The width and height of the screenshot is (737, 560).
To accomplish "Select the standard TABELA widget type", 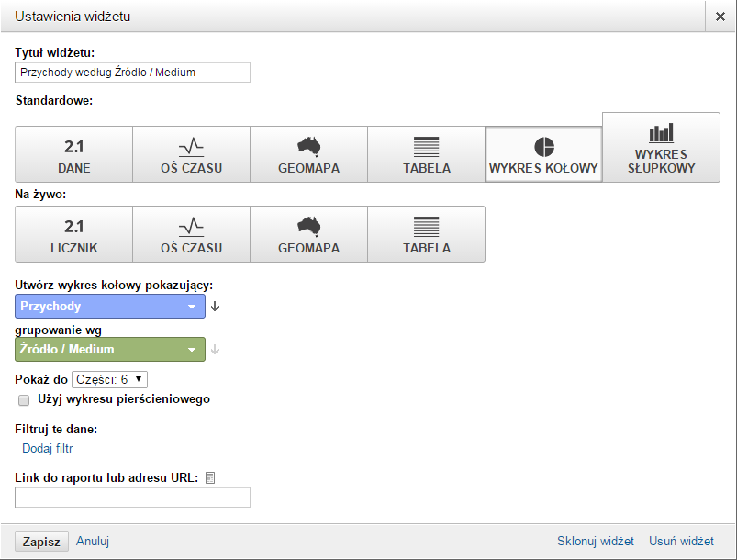I will coord(426,154).
